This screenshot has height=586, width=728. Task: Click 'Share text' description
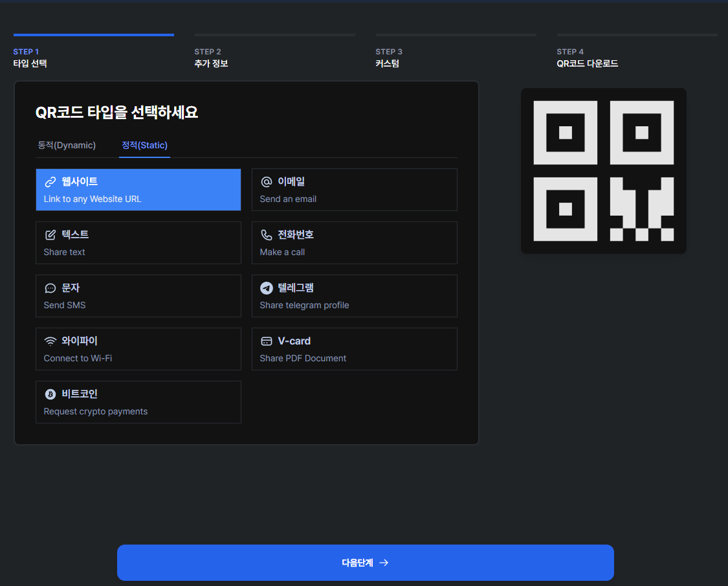(x=65, y=253)
